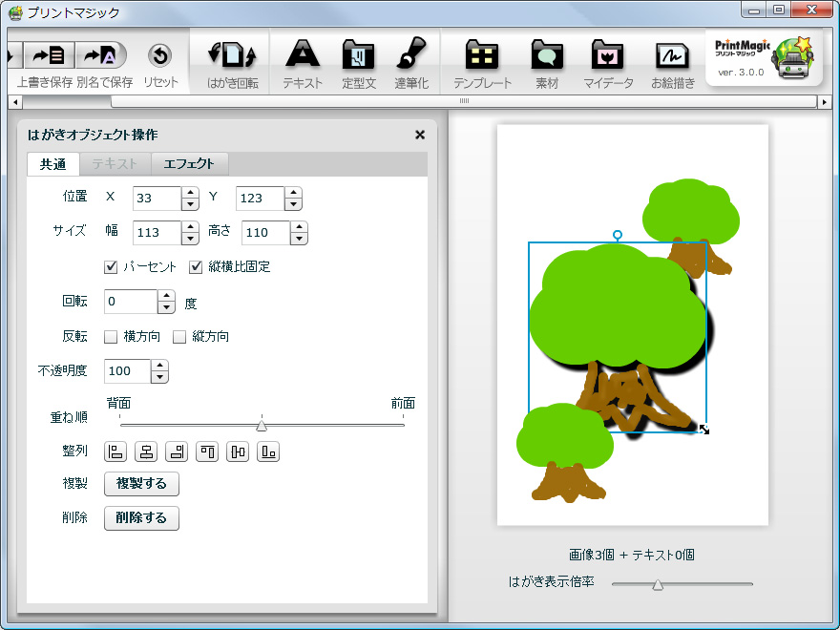The height and width of the screenshot is (630, 840).
Task: Select the 定型文 toolbar icon
Action: (357, 59)
